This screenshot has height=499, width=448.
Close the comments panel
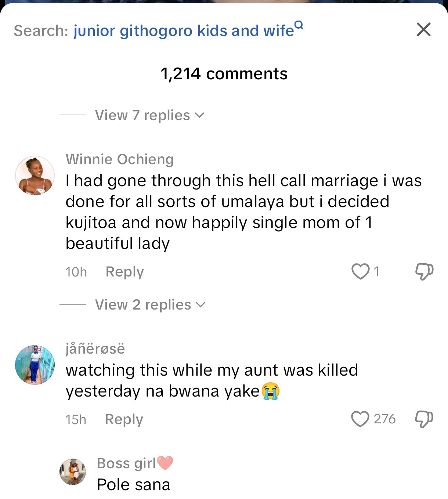point(423,29)
